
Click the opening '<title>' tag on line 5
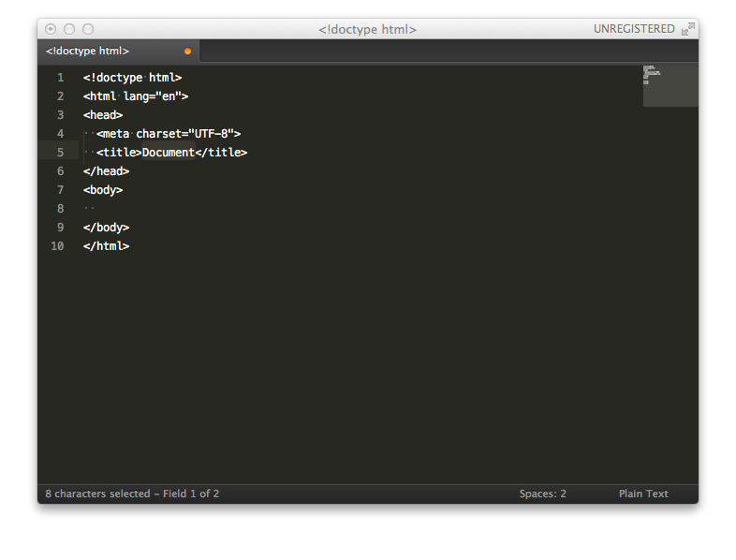[x=119, y=153]
